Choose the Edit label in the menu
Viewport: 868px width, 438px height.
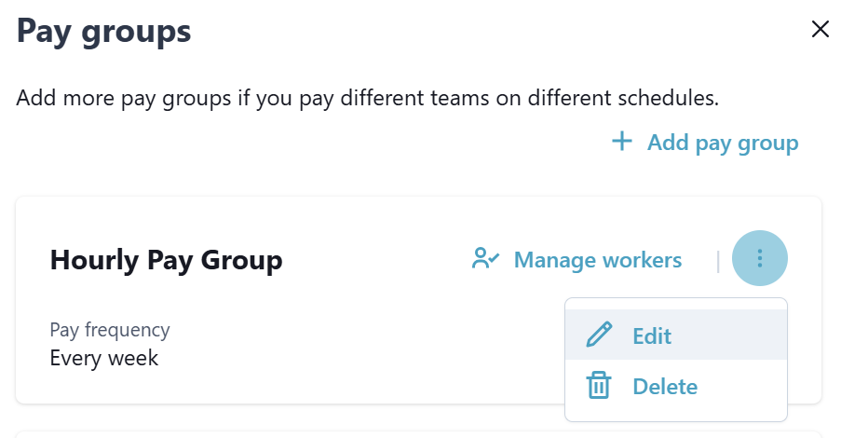pyautogui.click(x=652, y=336)
